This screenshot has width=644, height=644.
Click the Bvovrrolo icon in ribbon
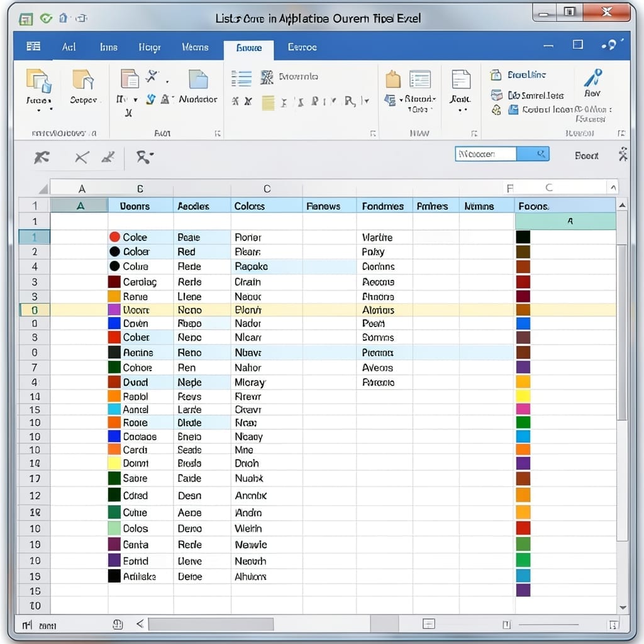point(267,77)
